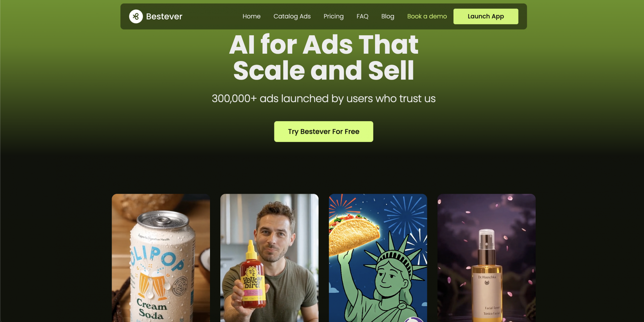644x322 pixels.
Task: Click the spray pump top of toner bottle
Action: pyautogui.click(x=487, y=239)
